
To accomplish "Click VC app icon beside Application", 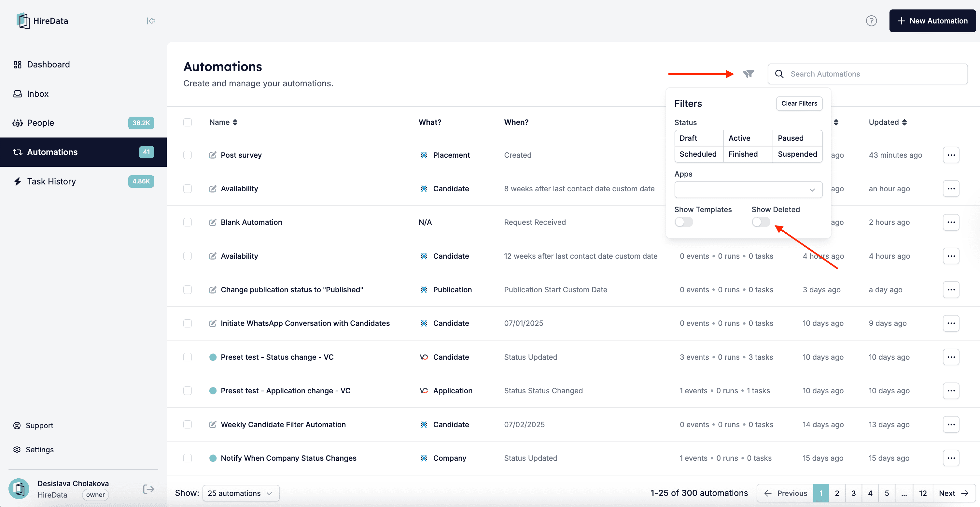I will pyautogui.click(x=424, y=391).
